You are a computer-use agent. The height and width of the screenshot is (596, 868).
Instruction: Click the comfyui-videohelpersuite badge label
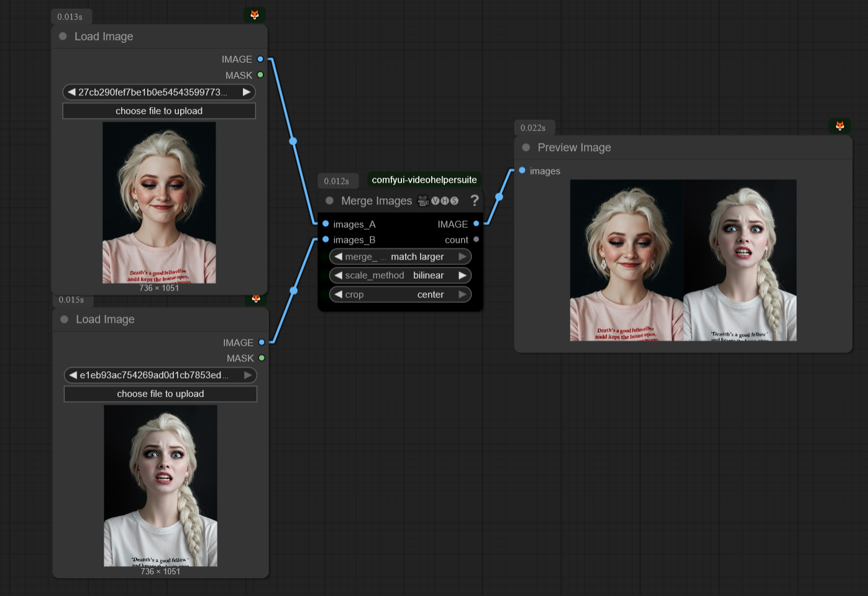click(x=424, y=180)
